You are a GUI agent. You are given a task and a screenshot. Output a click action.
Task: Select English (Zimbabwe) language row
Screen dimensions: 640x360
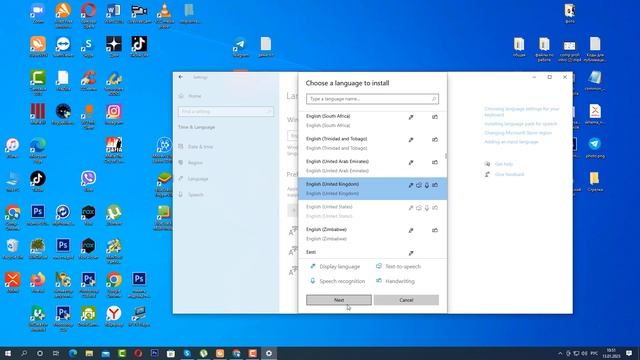372,234
